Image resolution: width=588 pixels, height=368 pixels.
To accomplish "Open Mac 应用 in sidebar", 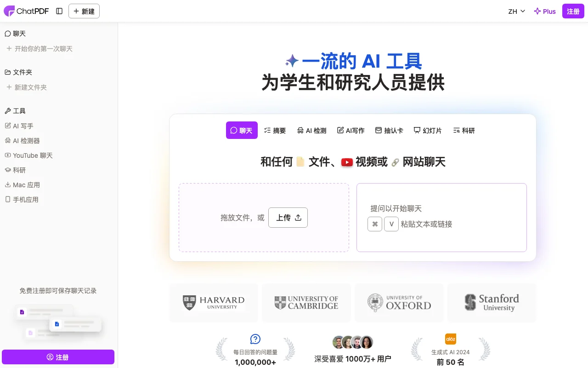I will [x=23, y=185].
